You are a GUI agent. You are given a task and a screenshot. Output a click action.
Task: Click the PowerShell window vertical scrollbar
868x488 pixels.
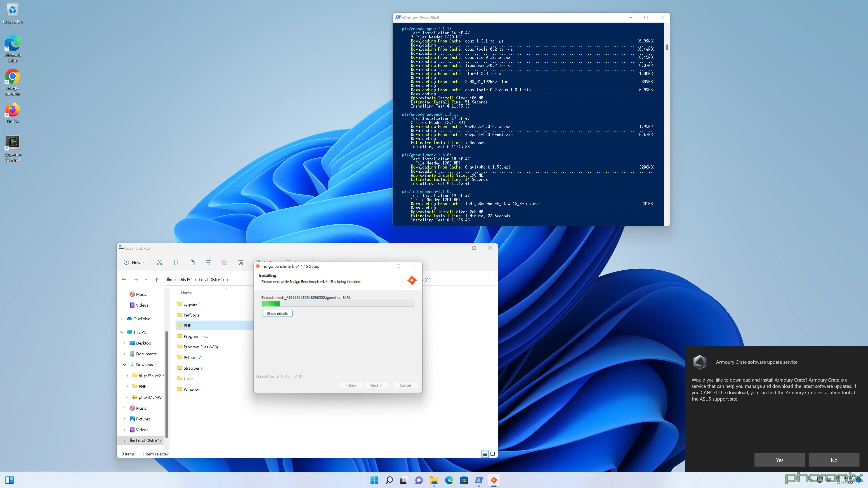(x=667, y=47)
